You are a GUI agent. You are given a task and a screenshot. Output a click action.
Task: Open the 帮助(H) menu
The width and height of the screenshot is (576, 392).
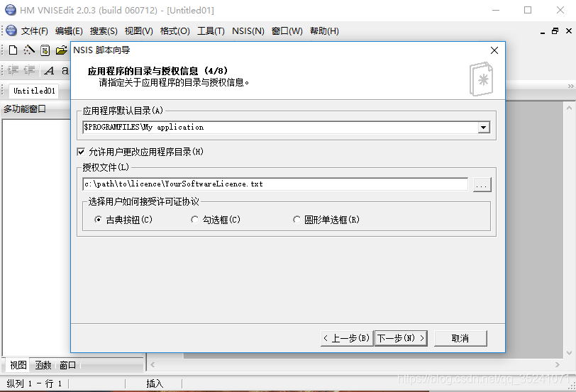[x=324, y=30]
